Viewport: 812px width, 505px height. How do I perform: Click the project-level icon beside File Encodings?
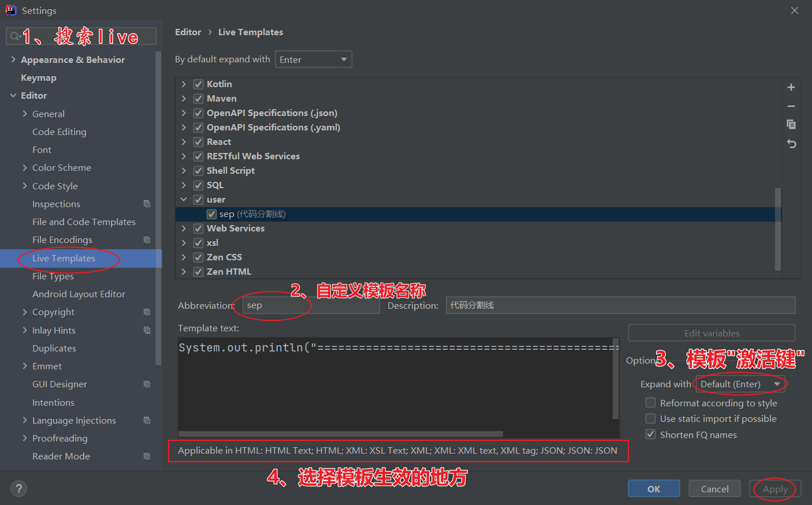tap(147, 240)
